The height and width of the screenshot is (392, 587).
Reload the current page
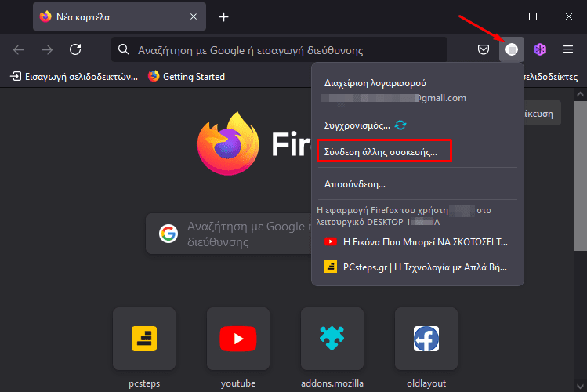tap(75, 49)
